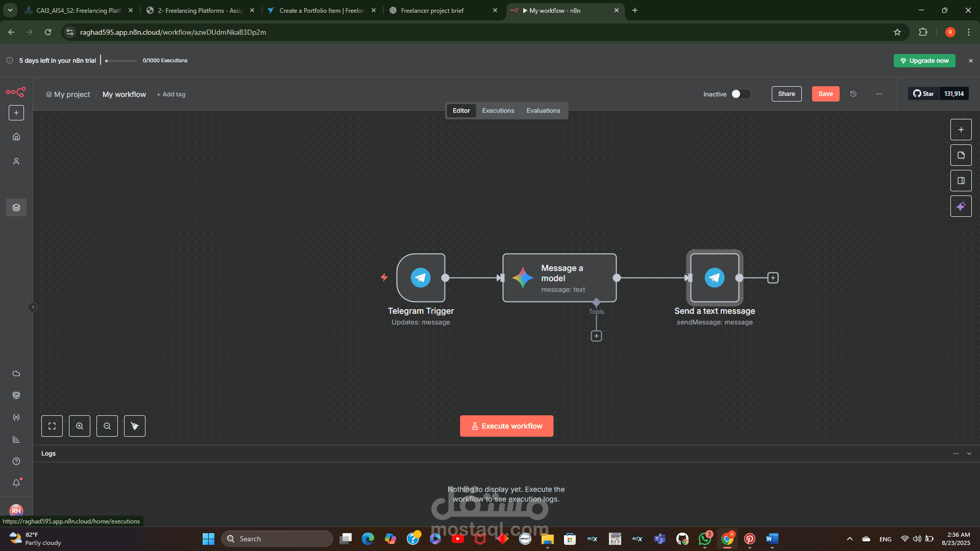This screenshot has width=980, height=551.
Task: Open the Templates box icon in sidebar
Action: click(16, 395)
